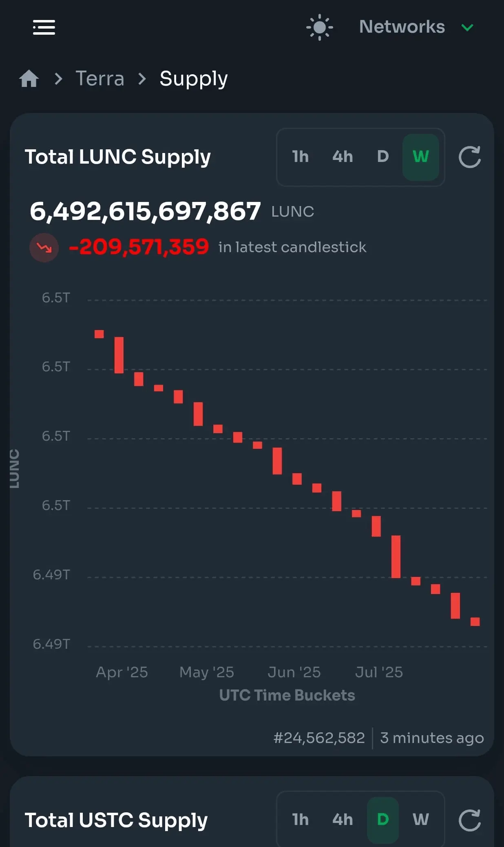
Task: Select 1h interval for USTC Supply
Action: point(301,820)
